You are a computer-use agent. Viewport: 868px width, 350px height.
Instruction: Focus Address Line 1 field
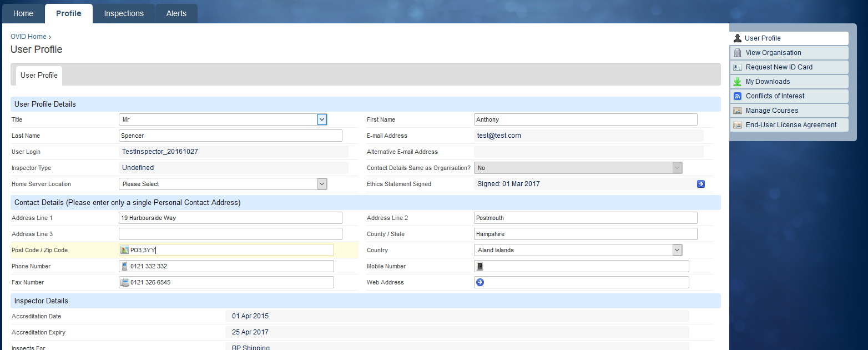coord(230,218)
